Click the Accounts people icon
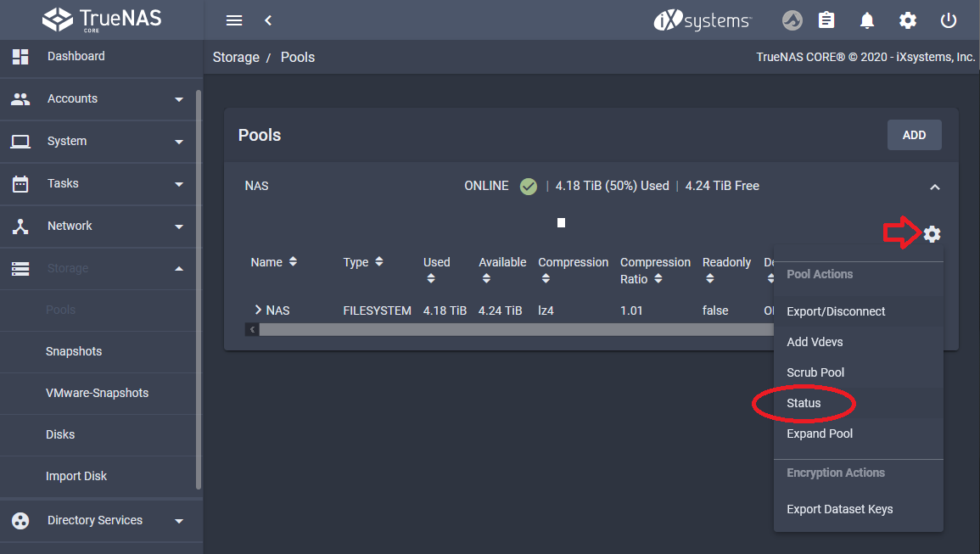Viewport: 980px width, 554px height. (20, 98)
